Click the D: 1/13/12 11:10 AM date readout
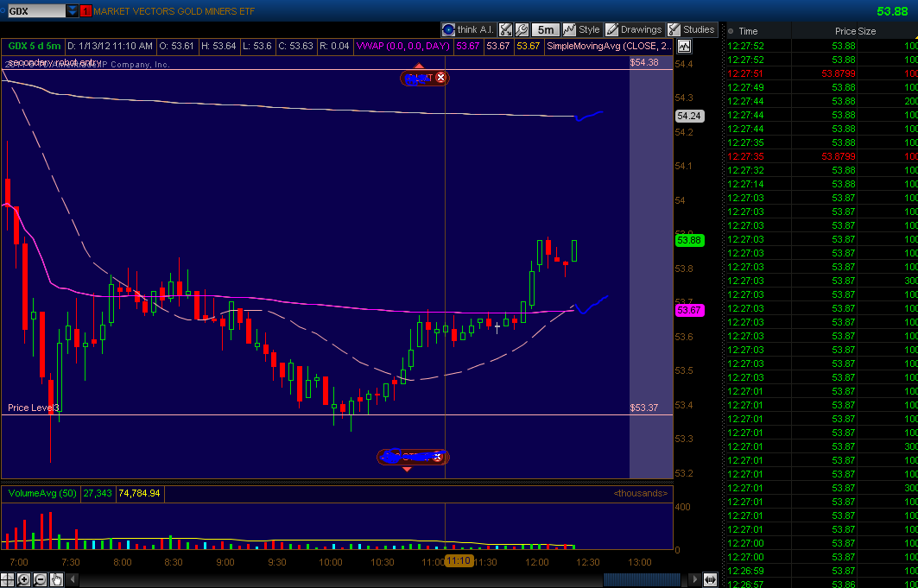 [110, 46]
